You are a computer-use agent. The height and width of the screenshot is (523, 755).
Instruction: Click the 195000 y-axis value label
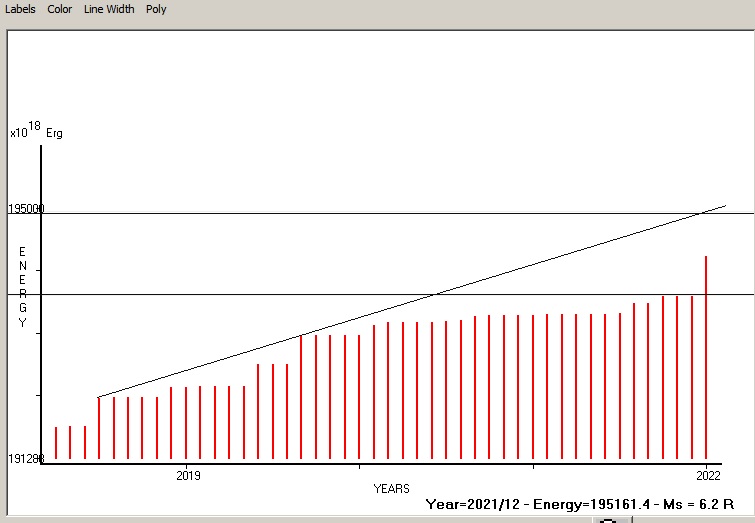click(x=26, y=208)
